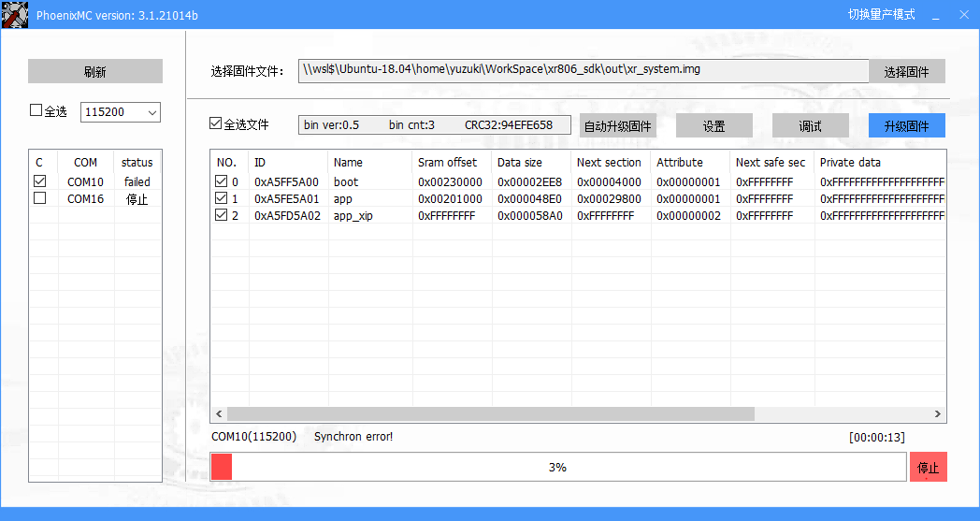Click the Synchron error! status message
The width and height of the screenshot is (980, 521).
353,437
